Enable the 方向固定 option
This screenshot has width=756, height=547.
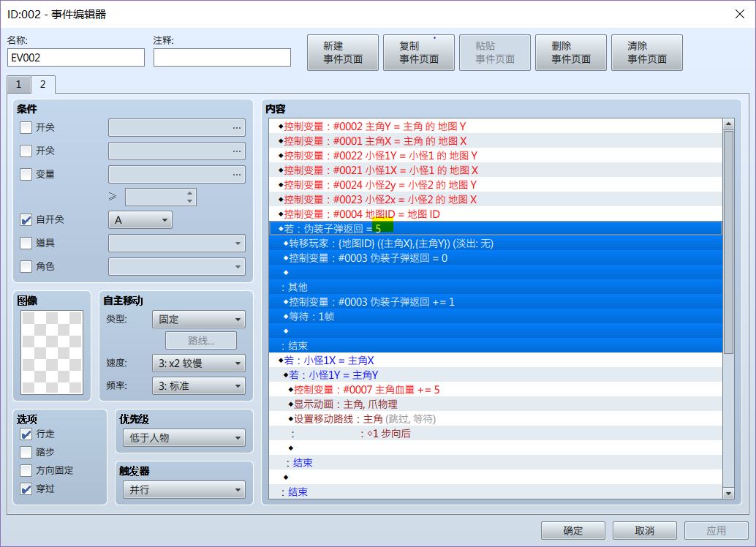click(26, 470)
